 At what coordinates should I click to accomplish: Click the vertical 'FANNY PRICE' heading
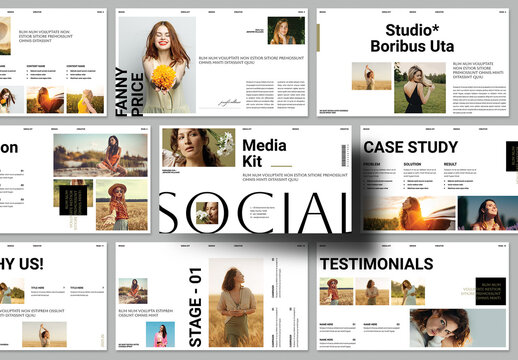[x=130, y=92]
